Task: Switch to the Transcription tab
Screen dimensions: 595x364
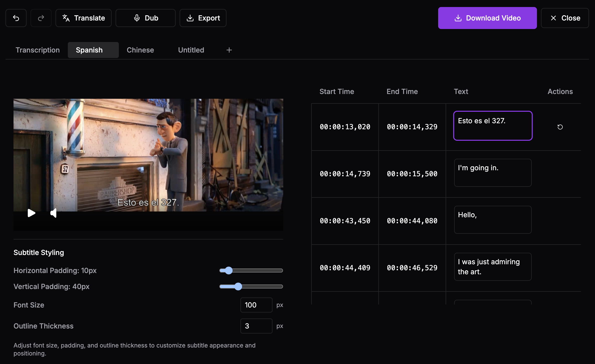Action: pos(38,50)
